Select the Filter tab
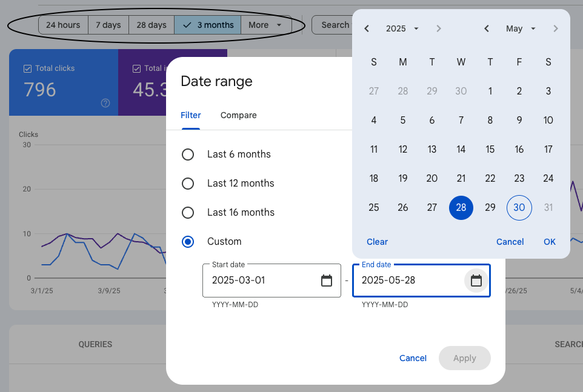 click(x=190, y=115)
